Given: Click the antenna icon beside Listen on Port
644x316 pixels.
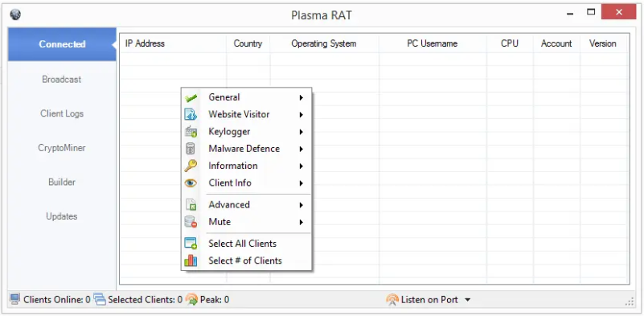Looking at the screenshot, I should [x=392, y=300].
